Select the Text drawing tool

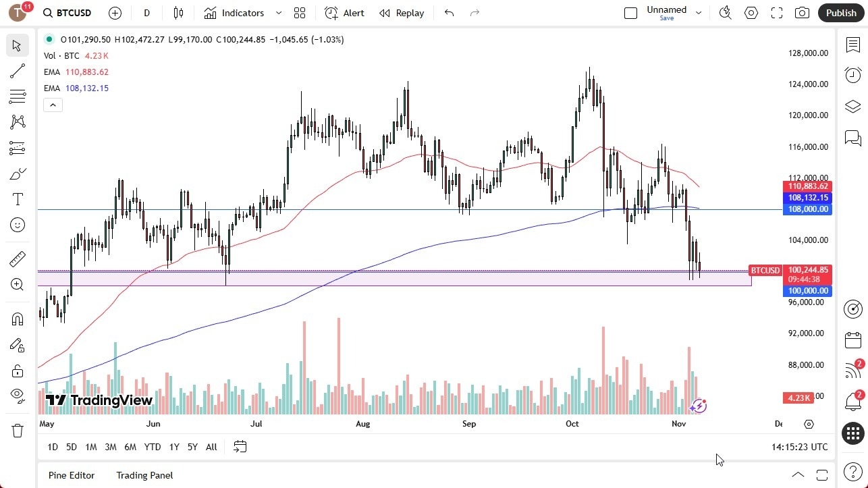pos(18,198)
